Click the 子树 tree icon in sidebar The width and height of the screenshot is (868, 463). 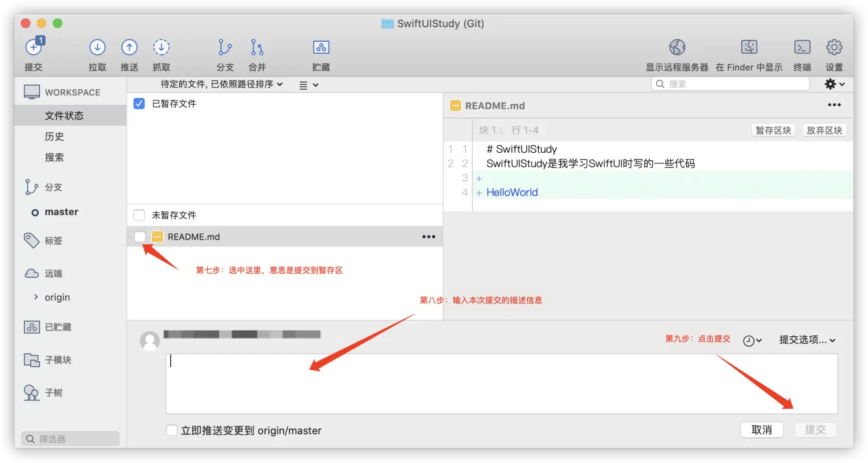32,392
